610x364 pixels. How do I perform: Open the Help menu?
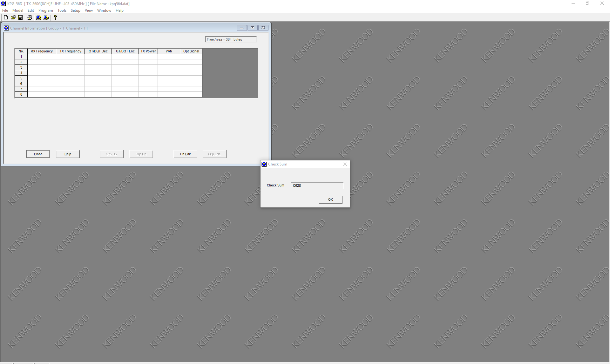tap(119, 10)
